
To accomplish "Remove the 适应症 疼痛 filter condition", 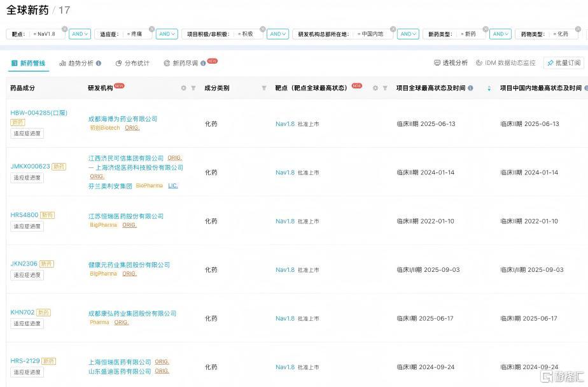I will [151, 29].
